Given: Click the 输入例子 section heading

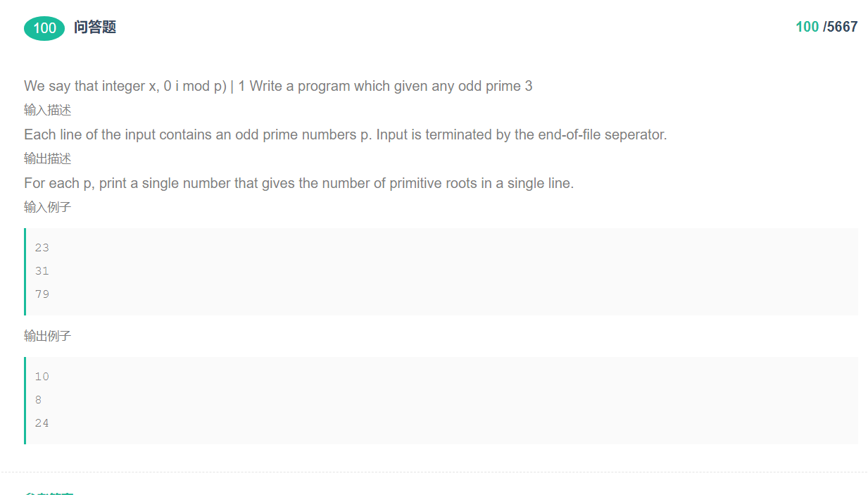Looking at the screenshot, I should tap(47, 207).
